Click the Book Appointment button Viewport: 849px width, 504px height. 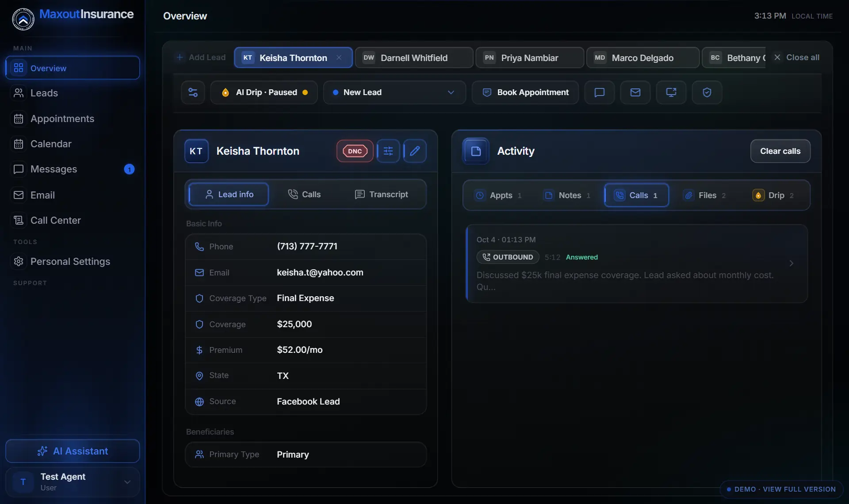coord(525,92)
